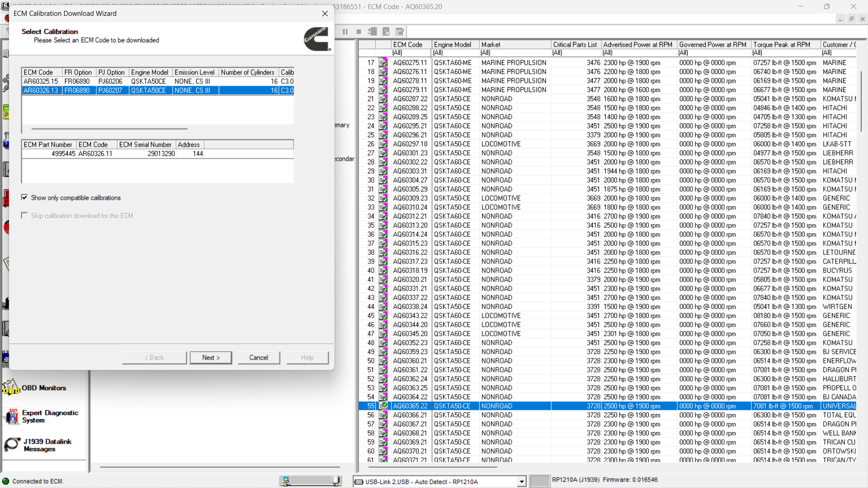The width and height of the screenshot is (868, 488).
Task: Restore down the inner document window
Action: [851, 19]
